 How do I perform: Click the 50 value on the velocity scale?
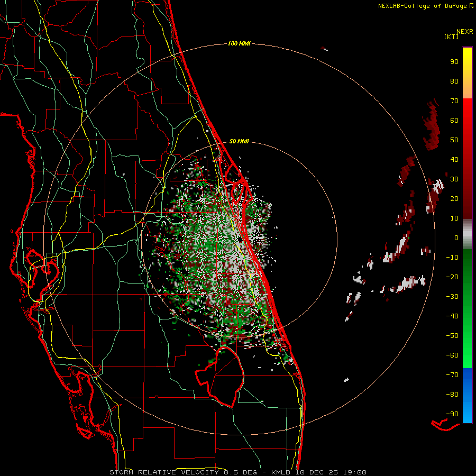coord(454,140)
